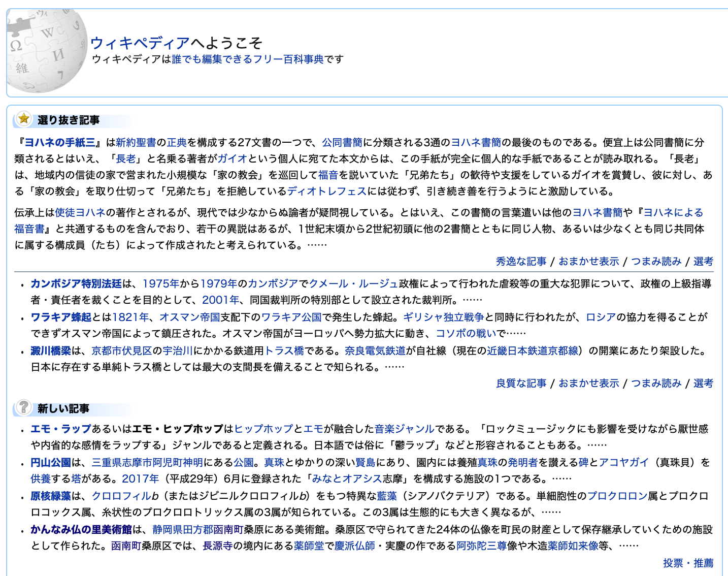Follow the 福音 link

click(328, 175)
